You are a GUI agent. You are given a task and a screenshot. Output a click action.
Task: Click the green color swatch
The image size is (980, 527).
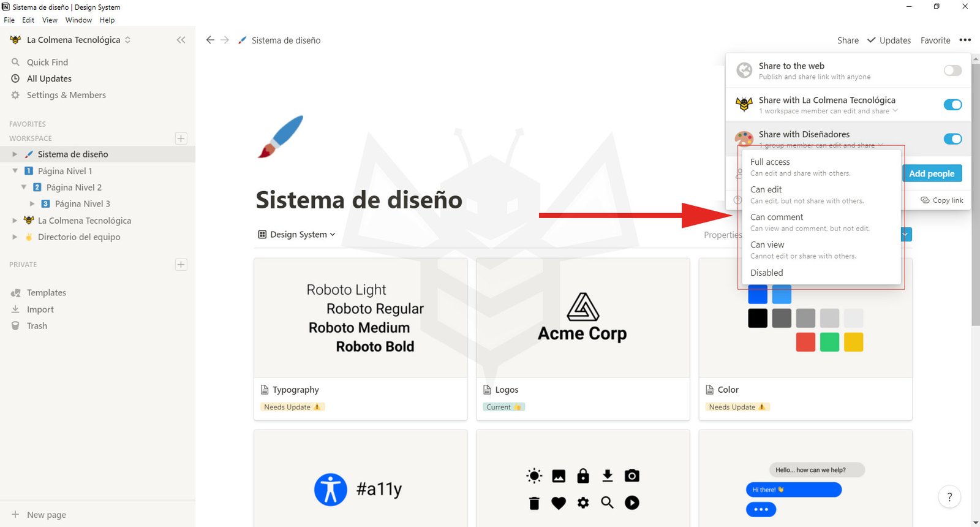[829, 342]
